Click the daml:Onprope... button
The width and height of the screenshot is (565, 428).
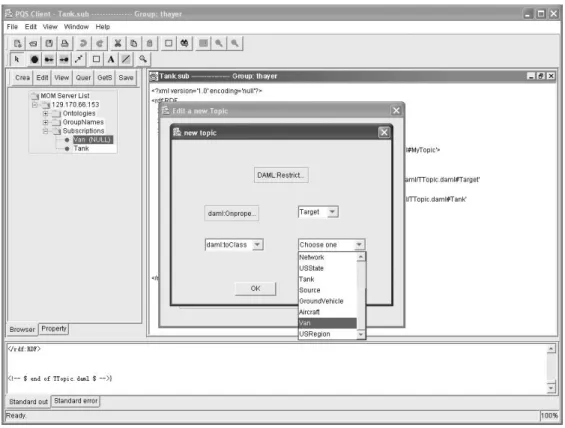tap(232, 213)
